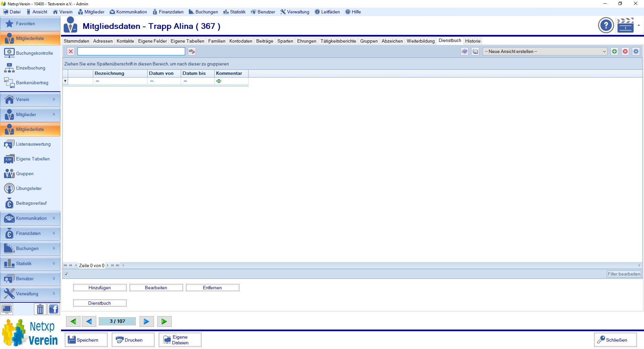Open the view settings gear icon
Viewport: 644px width, 349px height.
click(636, 51)
